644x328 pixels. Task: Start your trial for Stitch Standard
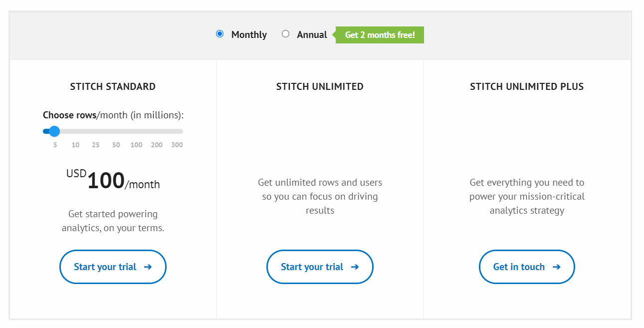coord(113,267)
